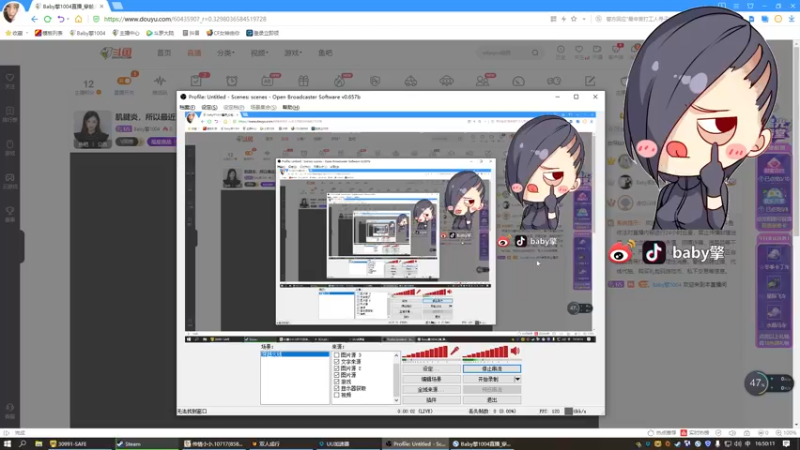Open the checklist task icon in streamer toolbar

(x=196, y=81)
